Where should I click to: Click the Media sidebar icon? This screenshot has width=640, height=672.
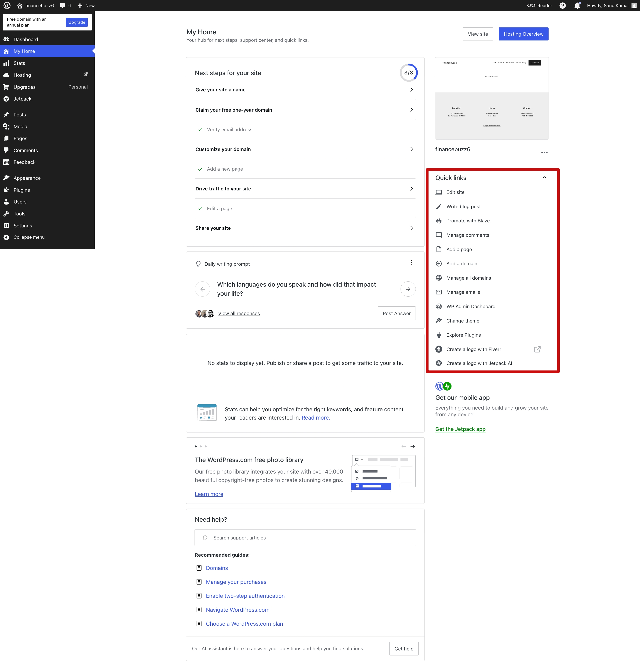(x=6, y=127)
